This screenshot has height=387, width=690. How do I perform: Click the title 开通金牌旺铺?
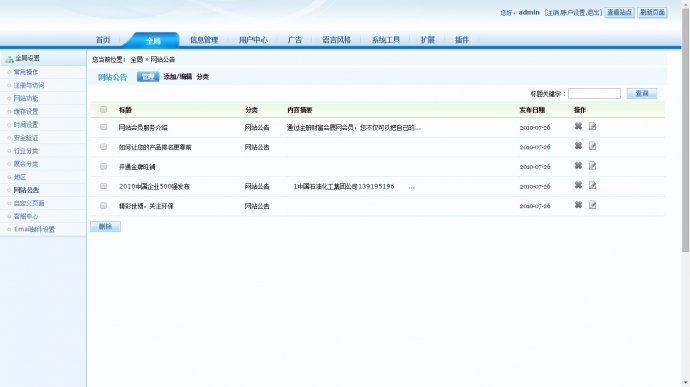pyautogui.click(x=137, y=167)
